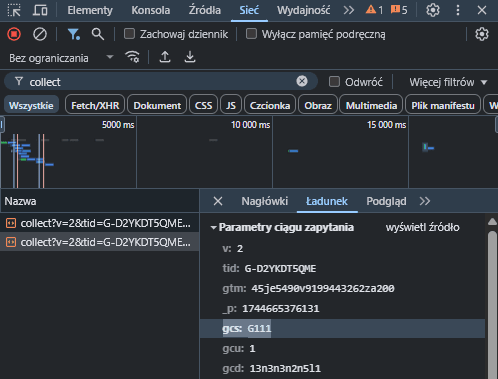
Task: Open the issues counter showing 5
Action: point(399,10)
